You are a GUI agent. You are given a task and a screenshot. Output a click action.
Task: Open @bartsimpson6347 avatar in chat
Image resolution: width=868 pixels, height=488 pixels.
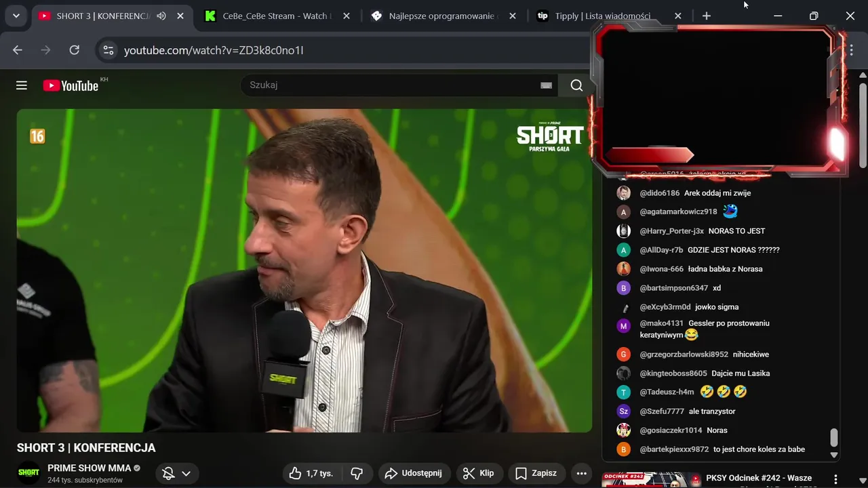point(623,288)
